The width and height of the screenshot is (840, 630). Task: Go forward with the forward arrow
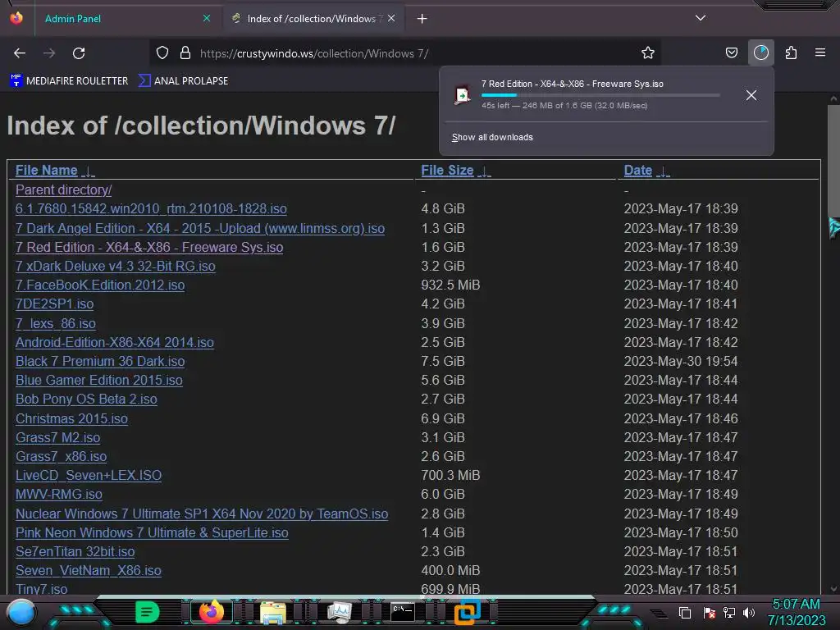point(49,53)
